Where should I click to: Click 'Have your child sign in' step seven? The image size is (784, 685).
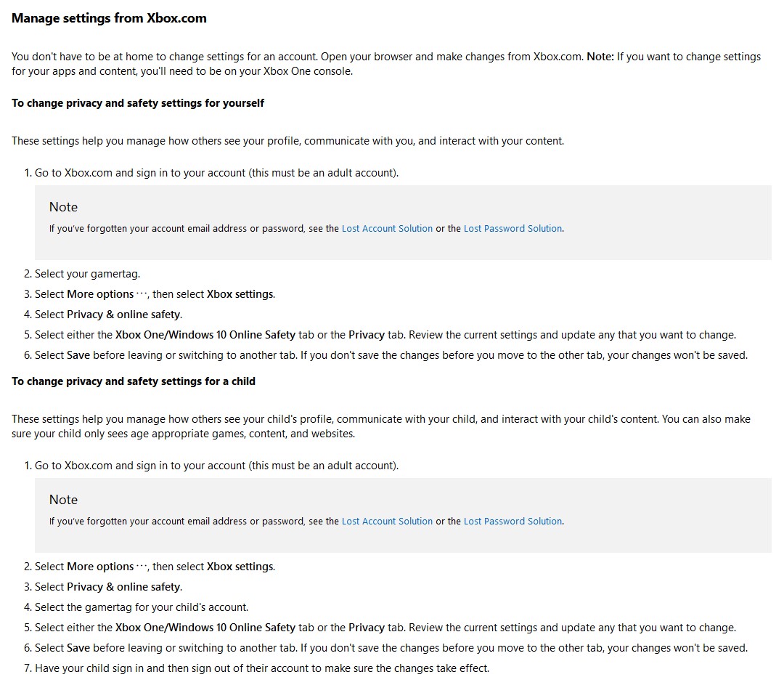pos(261,668)
